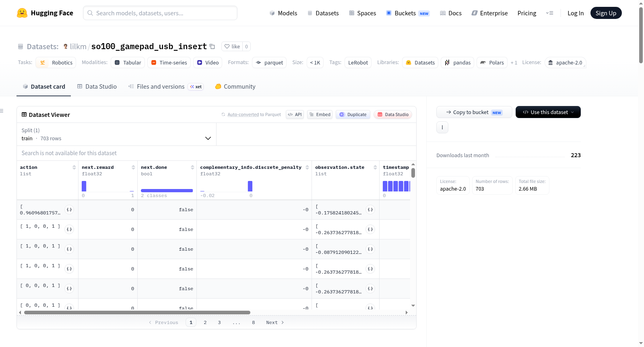Jump to page 8 of the table
644x347 pixels.
[254, 322]
